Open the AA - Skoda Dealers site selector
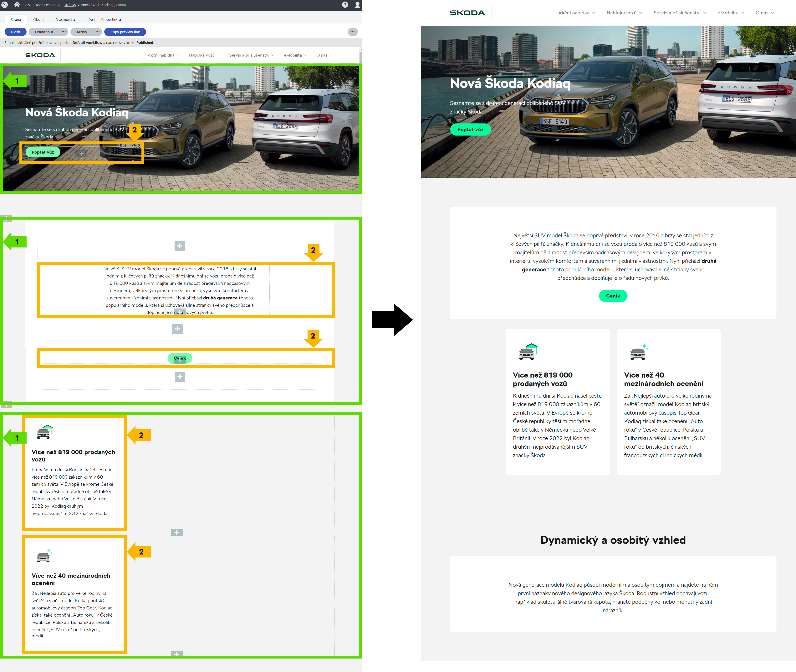The width and height of the screenshot is (796, 672). point(42,5)
